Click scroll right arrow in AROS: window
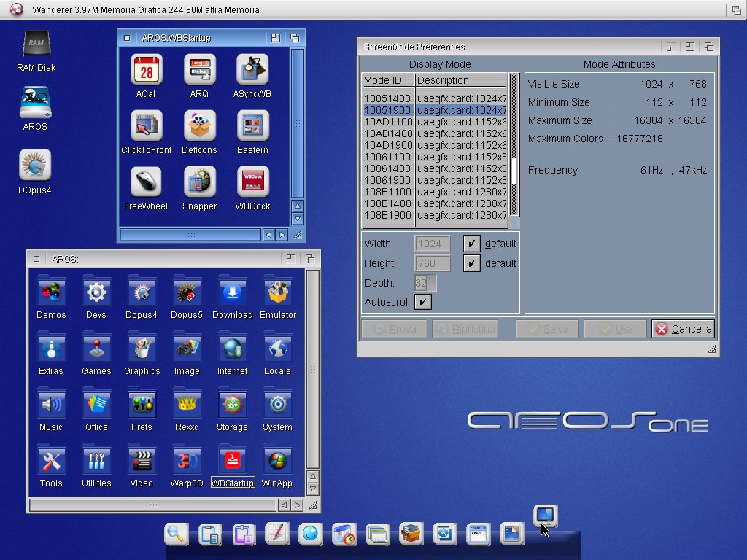Screen dimensions: 747x560 [297, 505]
